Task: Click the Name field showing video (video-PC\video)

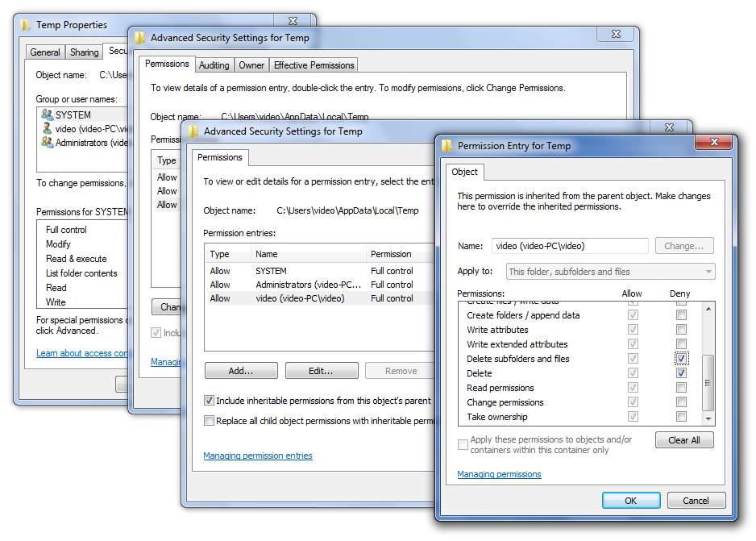Action: (x=570, y=246)
